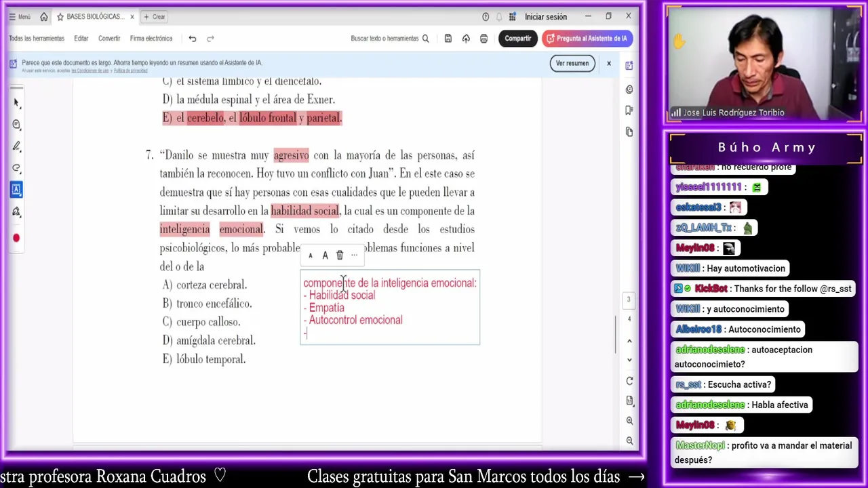Click answer option C) cuerpo calloso
This screenshot has width=868, height=488.
pyautogui.click(x=201, y=322)
